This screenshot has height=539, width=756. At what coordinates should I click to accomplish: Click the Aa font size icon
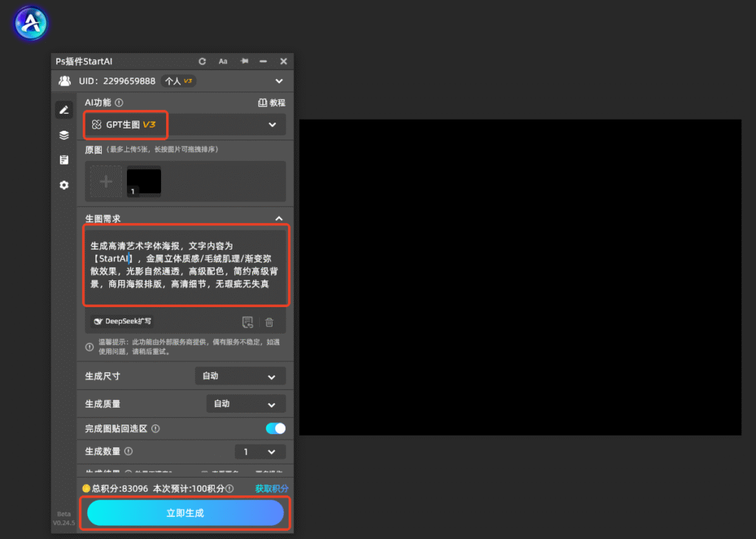[x=223, y=61]
